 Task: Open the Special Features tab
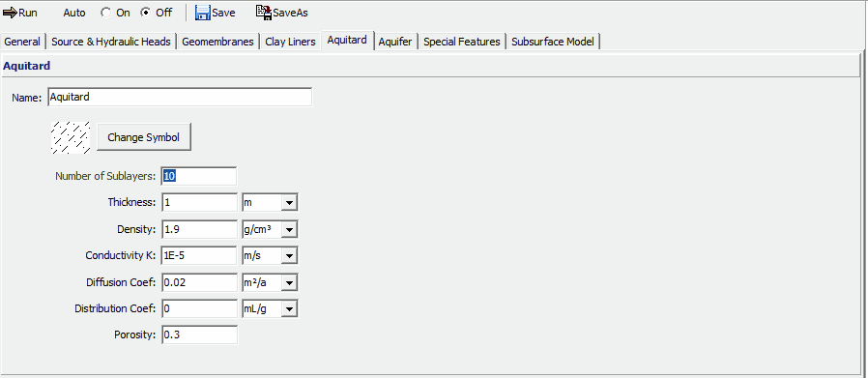pos(462,42)
